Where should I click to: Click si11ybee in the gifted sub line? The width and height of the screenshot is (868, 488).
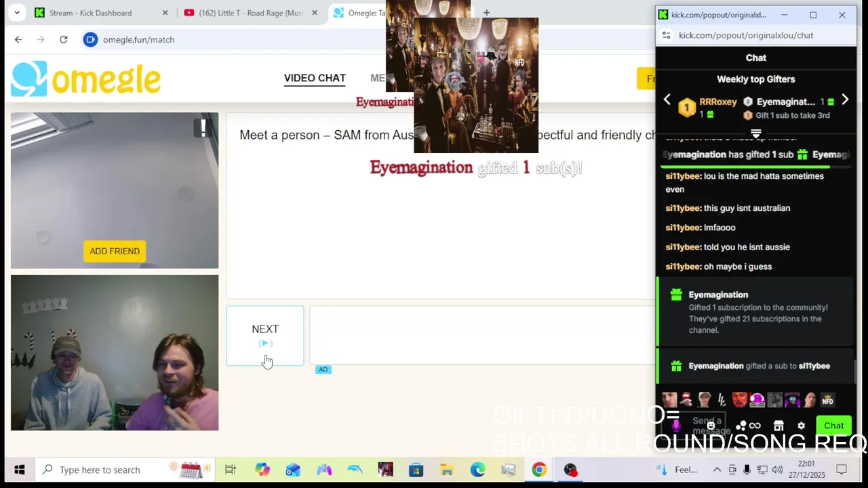814,366
